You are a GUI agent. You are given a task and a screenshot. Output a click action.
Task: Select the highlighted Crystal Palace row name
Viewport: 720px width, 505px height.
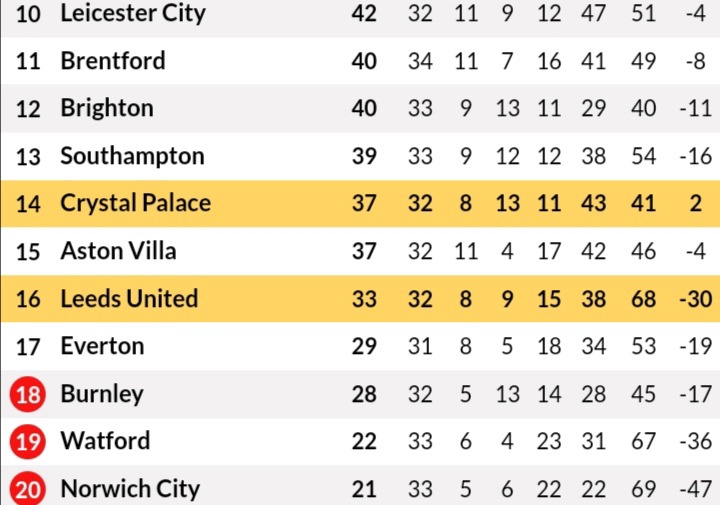135,203
